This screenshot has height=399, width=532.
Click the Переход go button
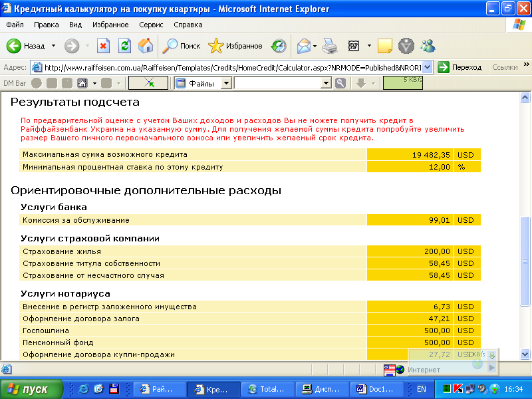click(460, 68)
